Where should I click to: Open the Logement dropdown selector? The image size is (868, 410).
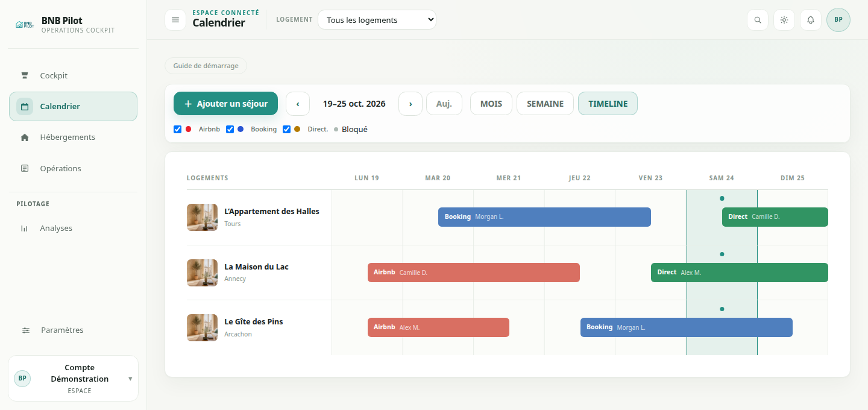[x=377, y=20]
